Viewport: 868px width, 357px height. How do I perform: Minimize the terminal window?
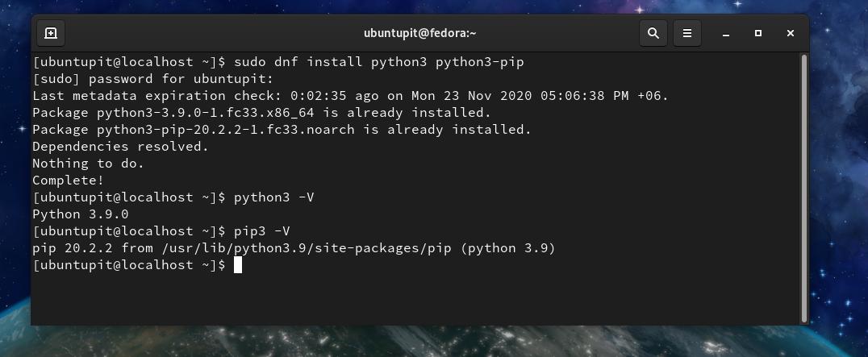[x=726, y=33]
